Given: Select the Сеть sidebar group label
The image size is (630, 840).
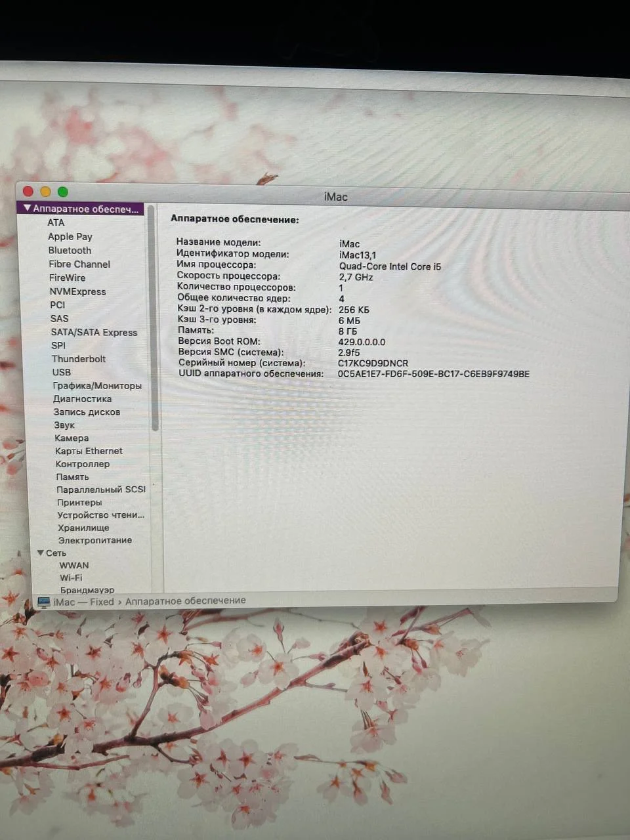Looking at the screenshot, I should click(56, 553).
